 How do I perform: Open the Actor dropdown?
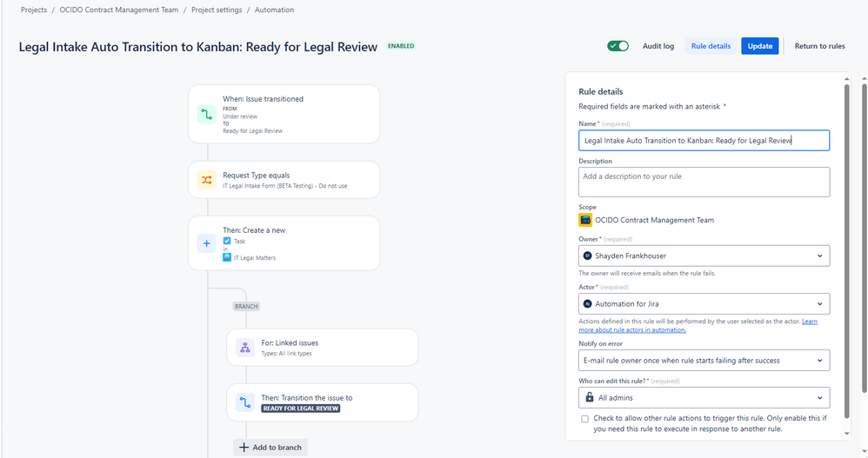pyautogui.click(x=704, y=303)
